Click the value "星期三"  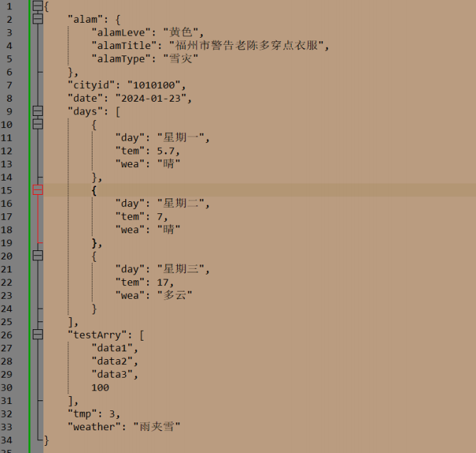coord(181,269)
